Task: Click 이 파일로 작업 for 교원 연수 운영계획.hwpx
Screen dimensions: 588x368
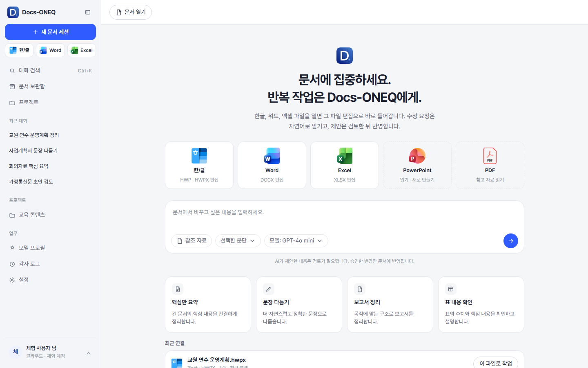Action: click(496, 363)
